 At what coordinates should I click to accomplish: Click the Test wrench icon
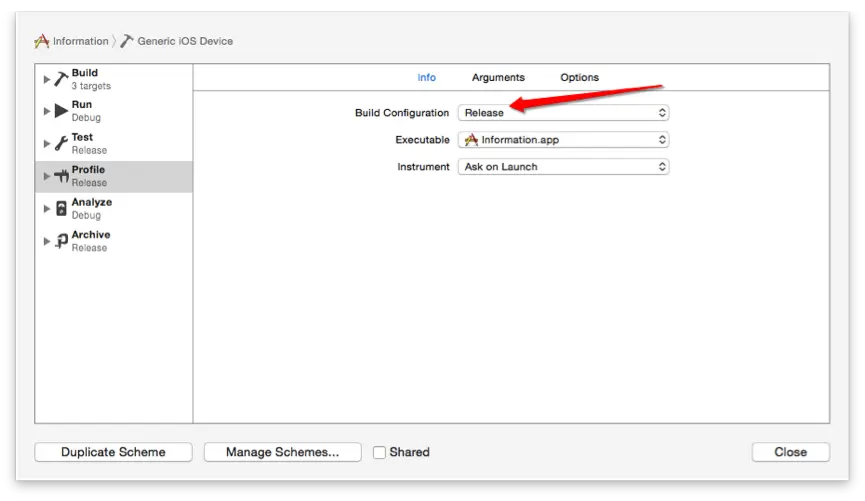click(x=61, y=143)
